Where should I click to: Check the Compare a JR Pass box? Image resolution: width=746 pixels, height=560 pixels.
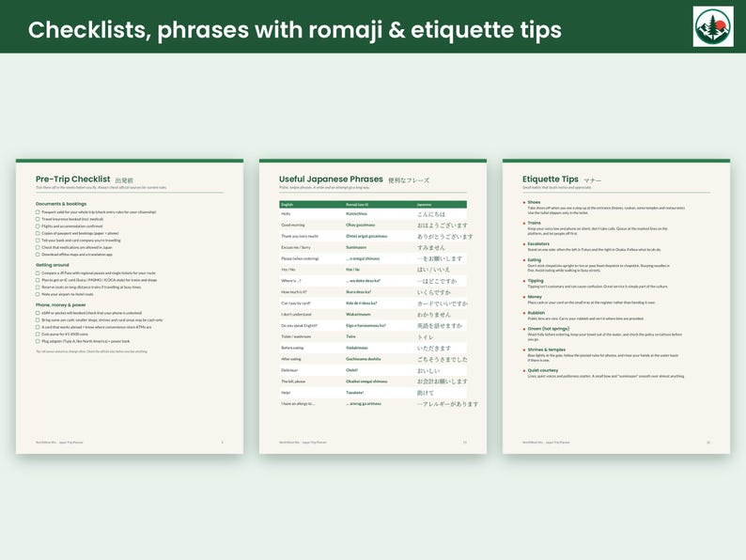tap(38, 273)
